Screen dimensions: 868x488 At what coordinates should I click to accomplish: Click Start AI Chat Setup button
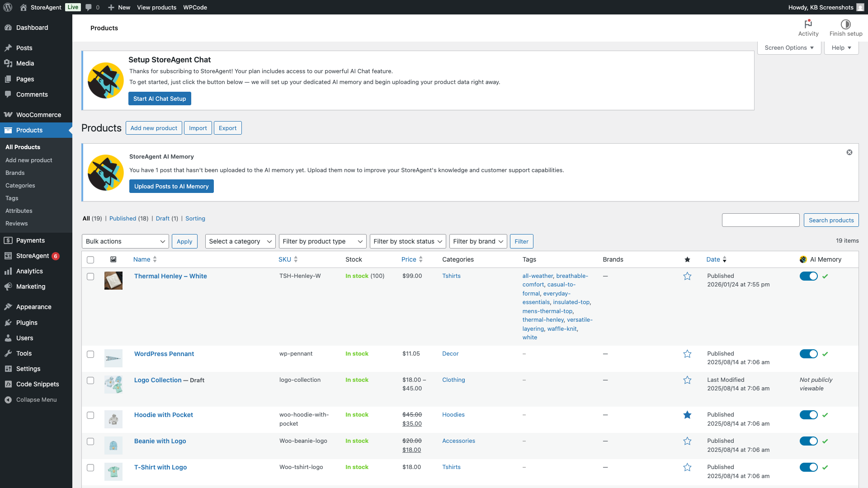(x=160, y=99)
